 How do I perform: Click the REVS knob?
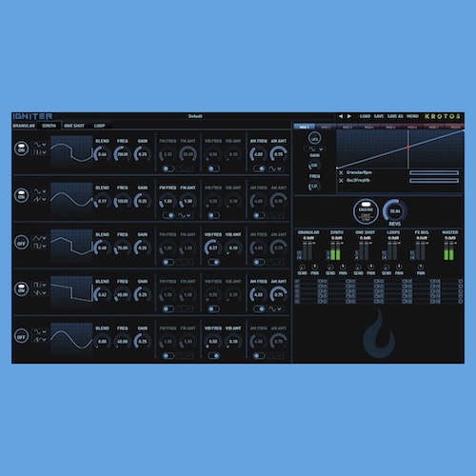click(x=395, y=210)
